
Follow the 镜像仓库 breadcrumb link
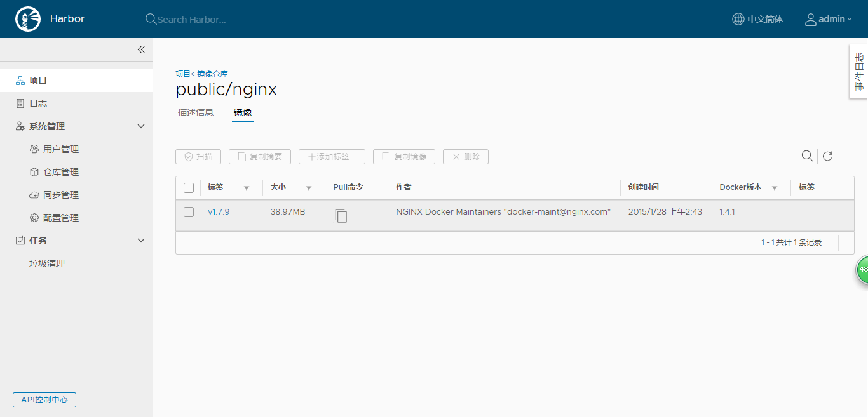point(212,74)
